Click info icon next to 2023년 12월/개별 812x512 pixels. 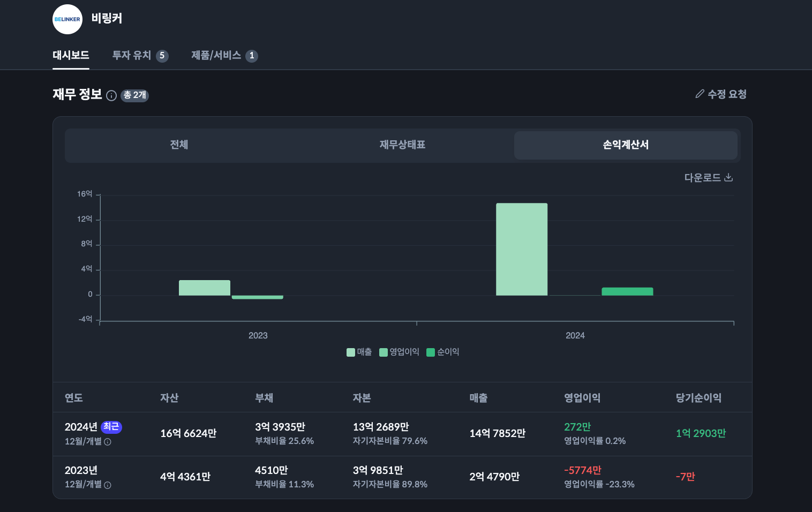[108, 485]
